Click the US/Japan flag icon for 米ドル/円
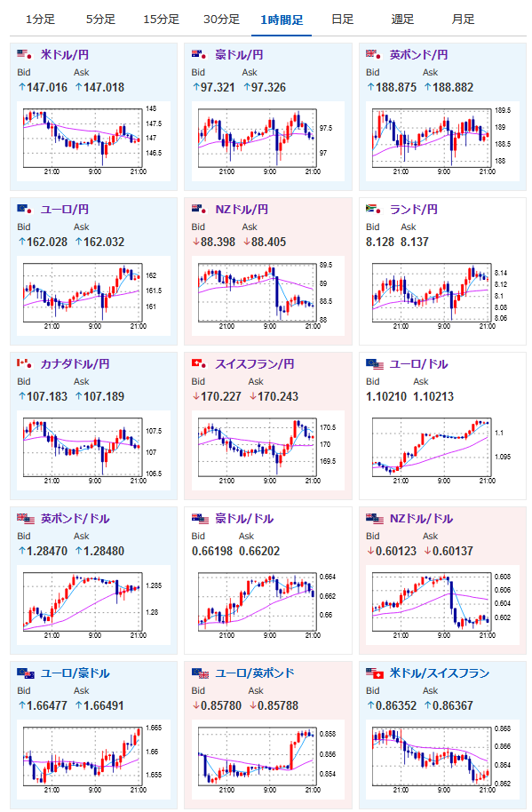The height and width of the screenshot is (812, 532). (24, 54)
